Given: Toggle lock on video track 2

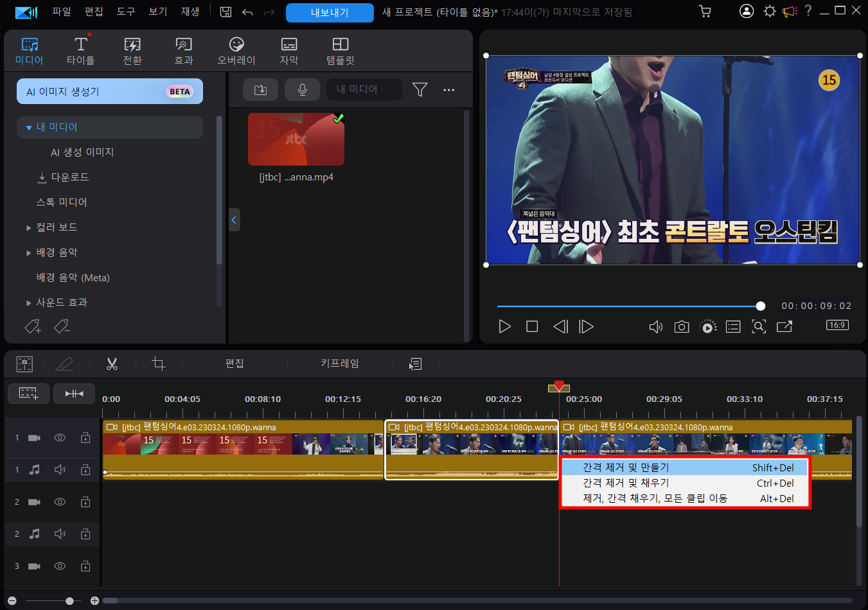Looking at the screenshot, I should click(85, 501).
